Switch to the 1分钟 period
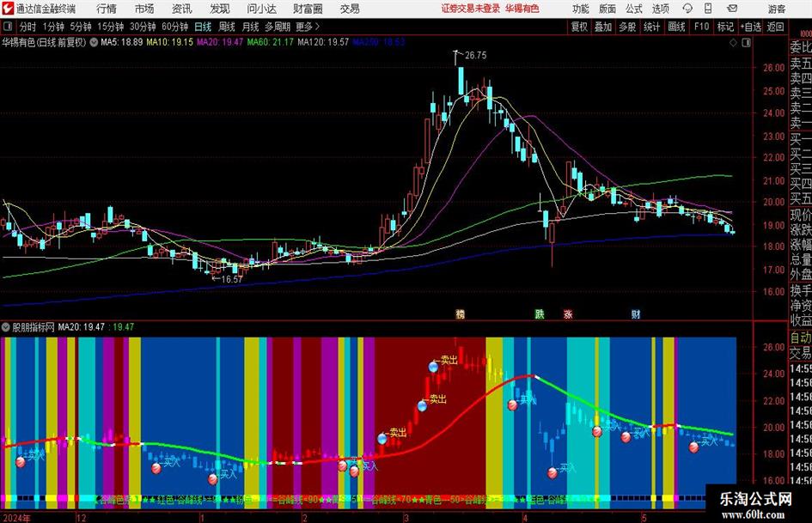The width and height of the screenshot is (812, 523). coord(53,27)
